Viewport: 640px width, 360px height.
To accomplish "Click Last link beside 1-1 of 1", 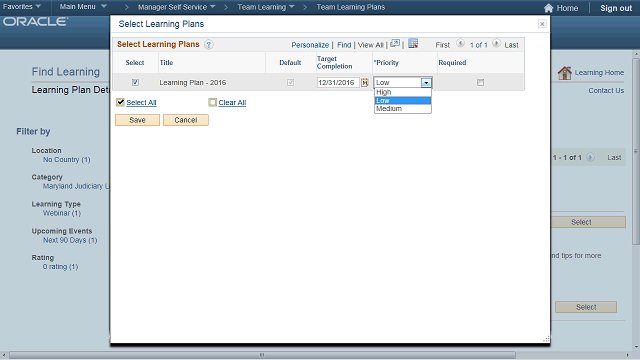I will coord(614,158).
